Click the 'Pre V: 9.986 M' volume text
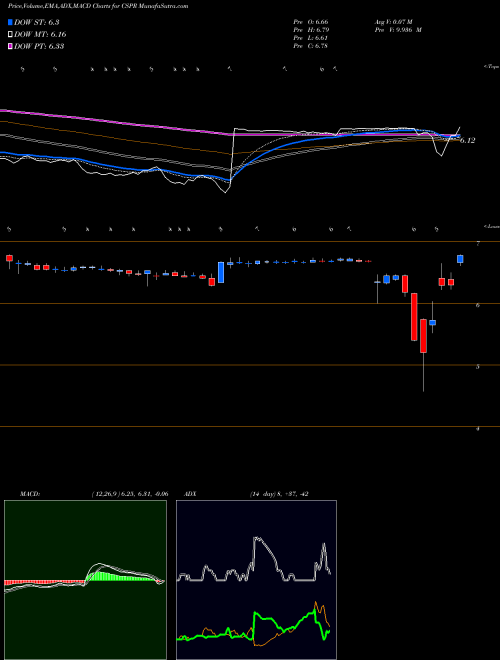The width and height of the screenshot is (500, 660). [397, 30]
